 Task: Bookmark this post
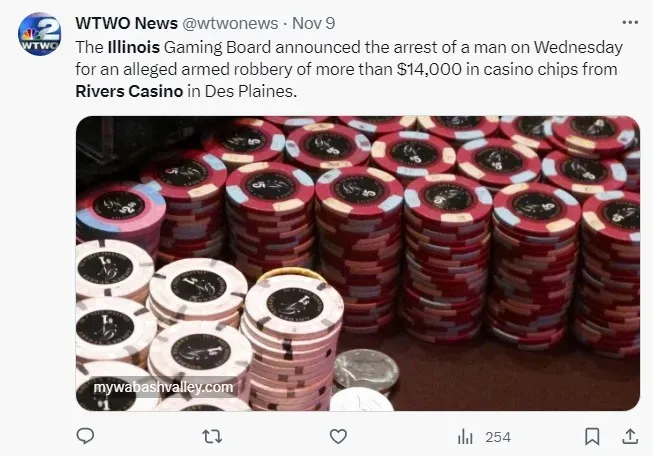click(592, 436)
